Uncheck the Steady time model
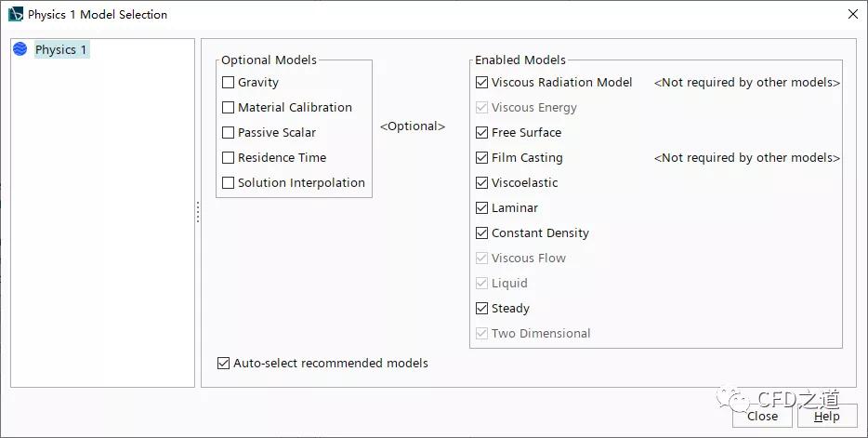Screen dimensions: 868x438 [482, 309]
